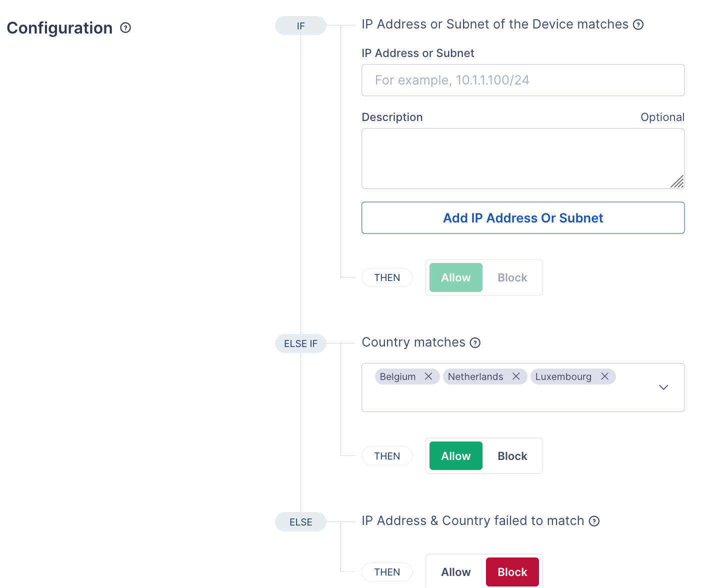Choose Allow under Country matches
This screenshot has height=588, width=722.
[455, 456]
